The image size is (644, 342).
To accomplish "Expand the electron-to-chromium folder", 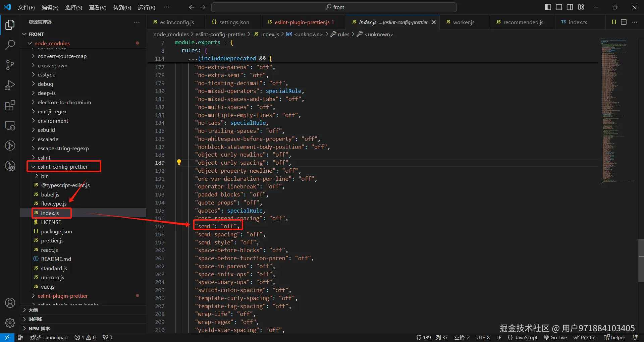I will [x=83, y=102].
